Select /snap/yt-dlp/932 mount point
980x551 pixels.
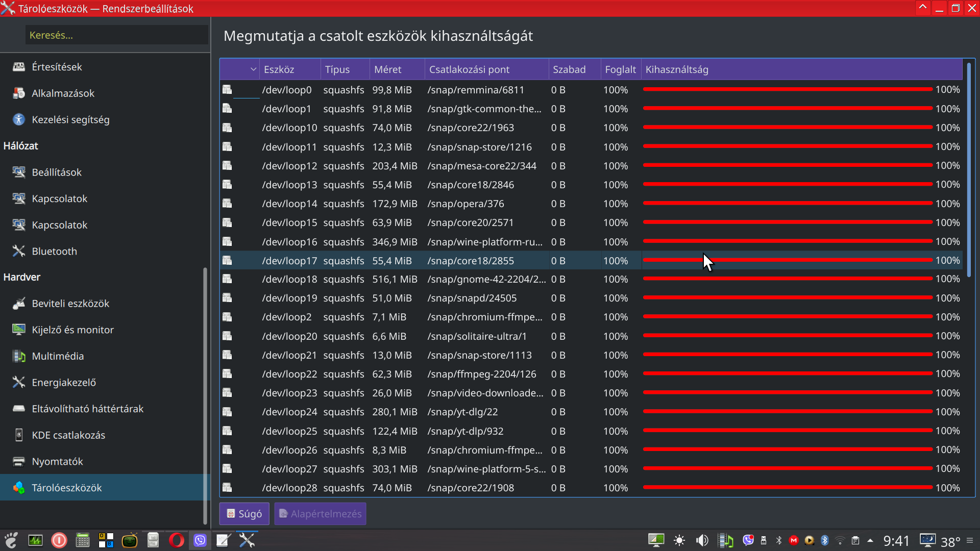465,431
